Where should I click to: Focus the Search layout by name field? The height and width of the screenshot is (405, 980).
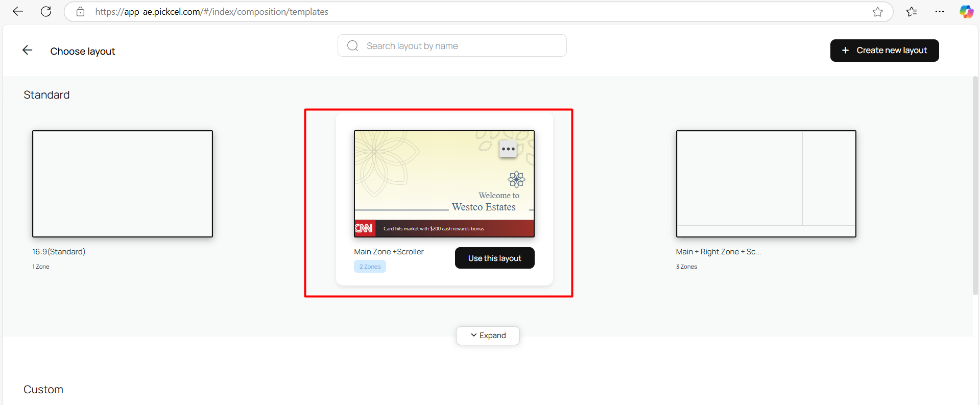(x=460, y=46)
